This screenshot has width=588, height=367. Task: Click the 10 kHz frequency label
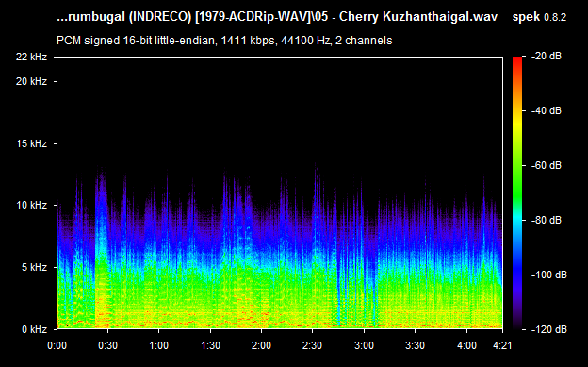pos(31,205)
